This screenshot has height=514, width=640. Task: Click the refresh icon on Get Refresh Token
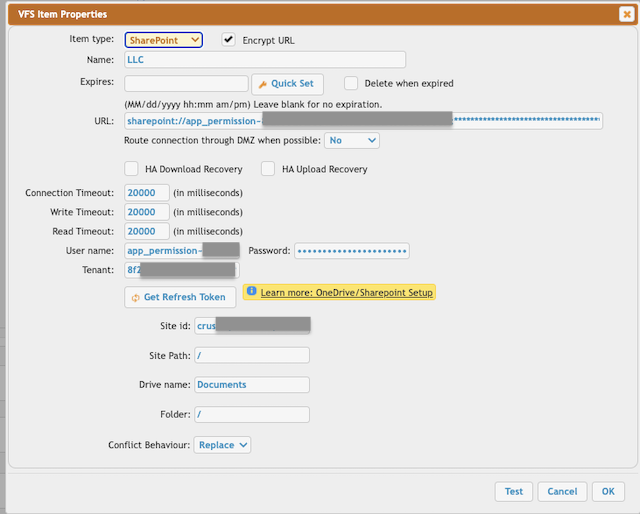click(135, 298)
